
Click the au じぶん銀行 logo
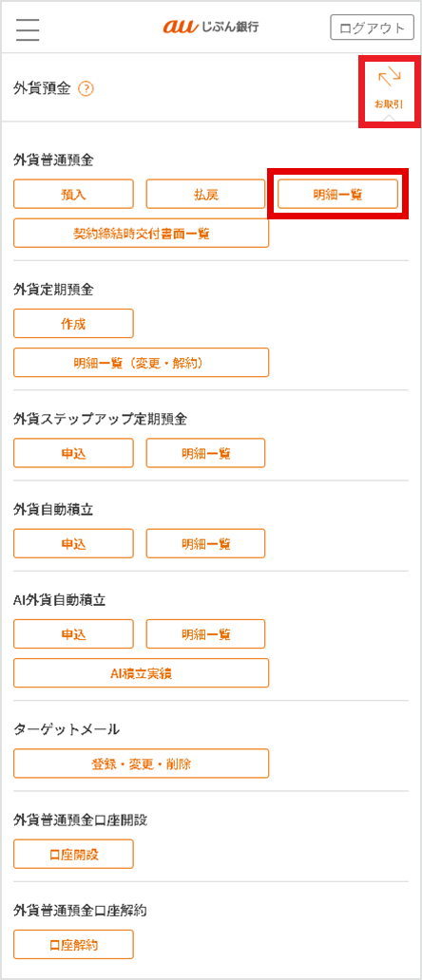[x=211, y=27]
